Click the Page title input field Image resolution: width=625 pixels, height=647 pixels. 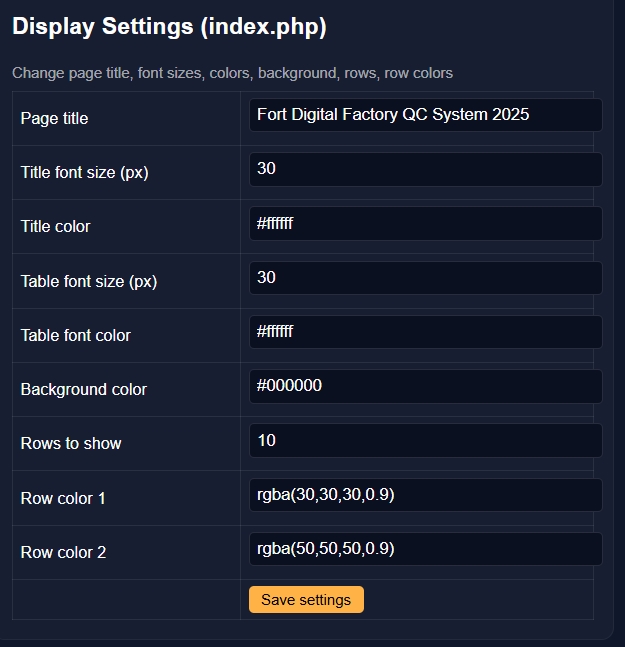[x=425, y=115]
